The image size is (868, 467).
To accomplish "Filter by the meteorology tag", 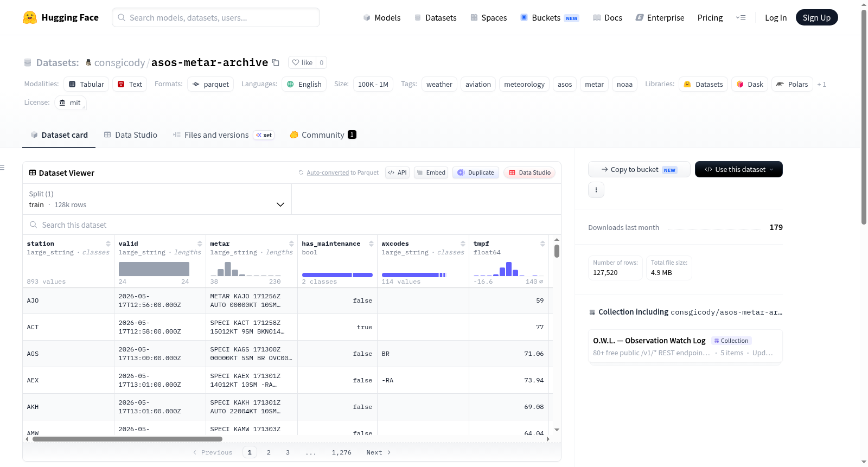I will [524, 84].
